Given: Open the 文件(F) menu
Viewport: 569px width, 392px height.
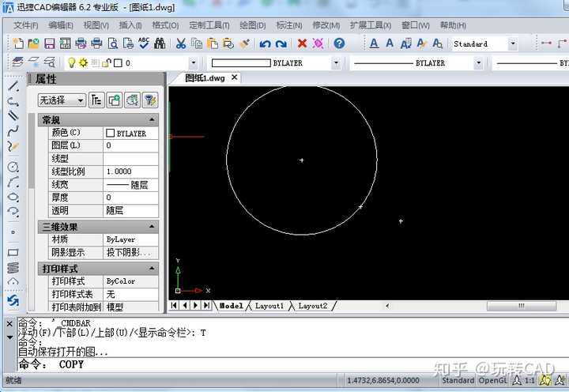Looking at the screenshot, I should click(26, 25).
